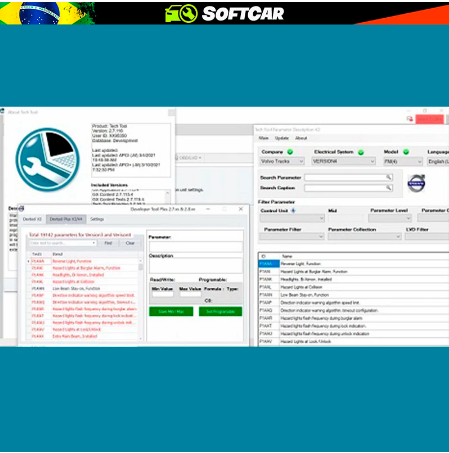449x453 pixels.
Task: Click the green indicator beside Model
Action: pyautogui.click(x=406, y=152)
